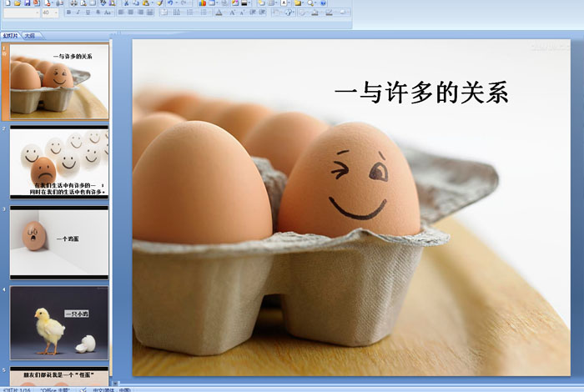
Task: Apply bulleted list formatting
Action: (204, 13)
